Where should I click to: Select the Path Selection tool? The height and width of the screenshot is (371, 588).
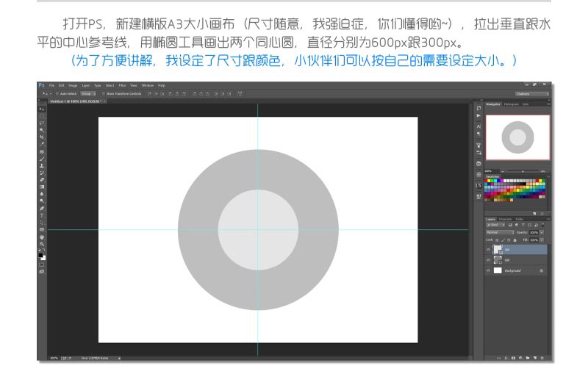(x=42, y=223)
